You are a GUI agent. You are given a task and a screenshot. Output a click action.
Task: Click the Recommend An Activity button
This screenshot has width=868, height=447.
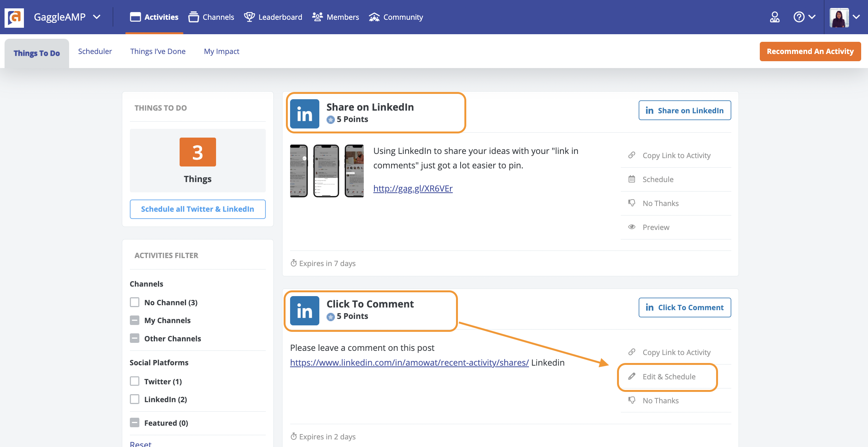(x=810, y=51)
